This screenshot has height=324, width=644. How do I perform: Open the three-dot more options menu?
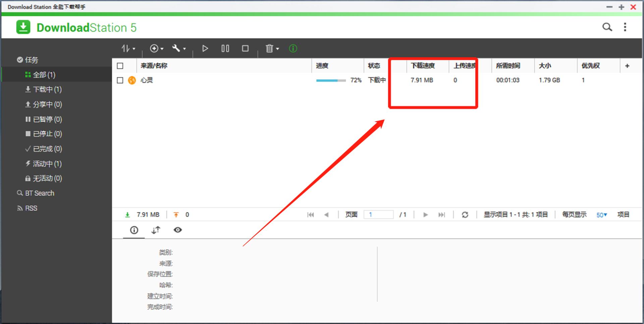point(625,27)
